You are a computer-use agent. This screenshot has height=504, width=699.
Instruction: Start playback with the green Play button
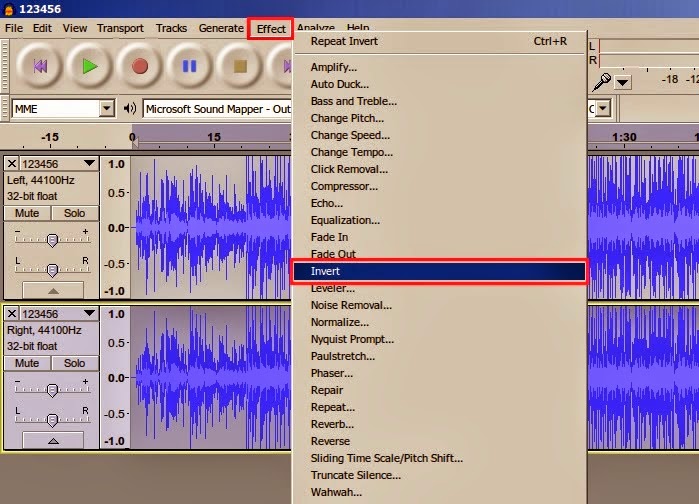pyautogui.click(x=90, y=66)
